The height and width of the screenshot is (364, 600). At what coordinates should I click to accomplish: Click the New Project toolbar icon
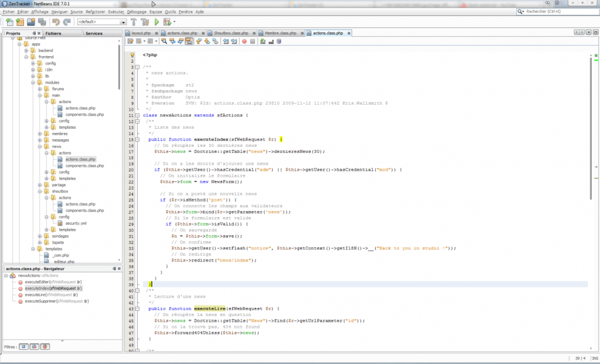point(20,22)
